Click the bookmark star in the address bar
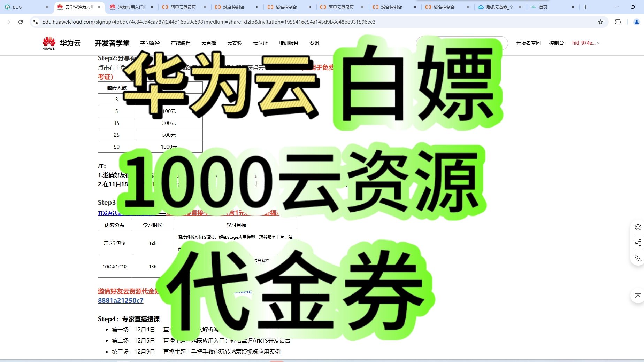The height and width of the screenshot is (362, 644). tap(600, 22)
